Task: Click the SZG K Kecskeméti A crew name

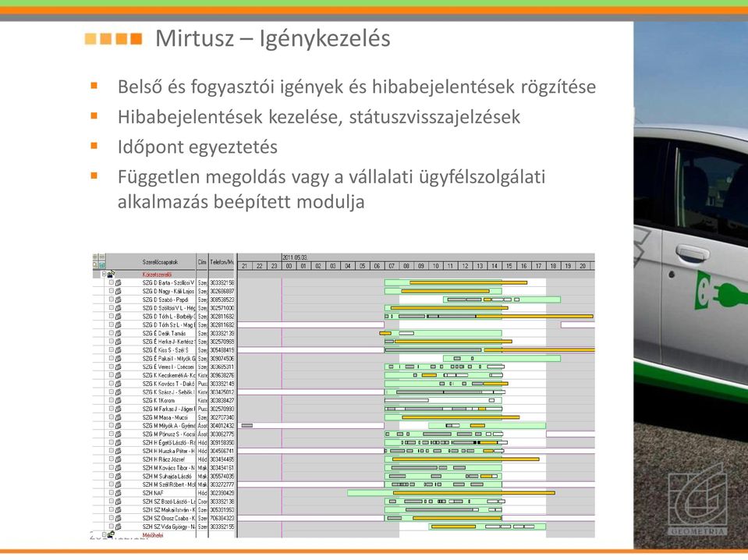Action: click(168, 375)
